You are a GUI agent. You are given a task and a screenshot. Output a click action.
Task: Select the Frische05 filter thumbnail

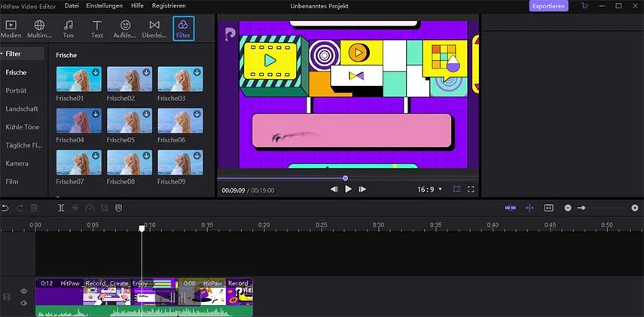point(130,120)
